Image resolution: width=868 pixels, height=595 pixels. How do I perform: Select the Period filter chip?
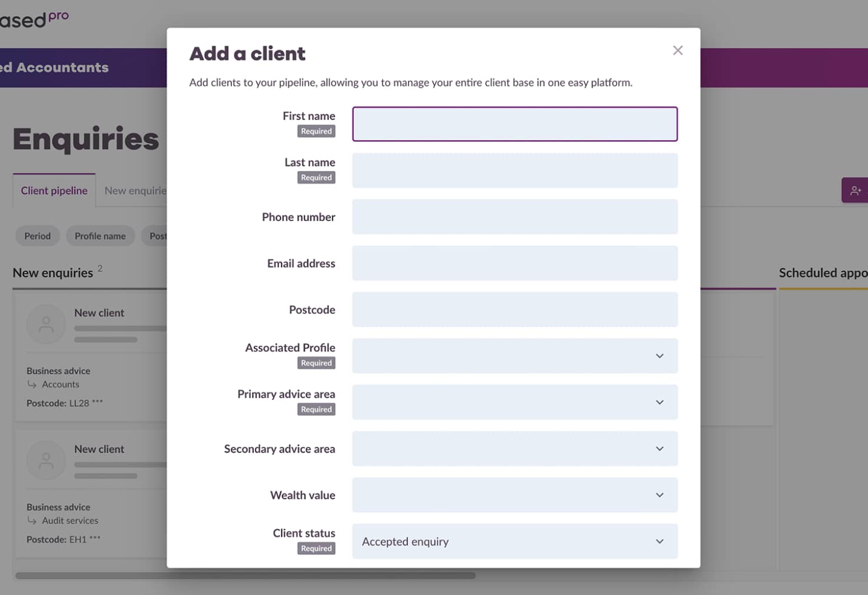pos(38,236)
